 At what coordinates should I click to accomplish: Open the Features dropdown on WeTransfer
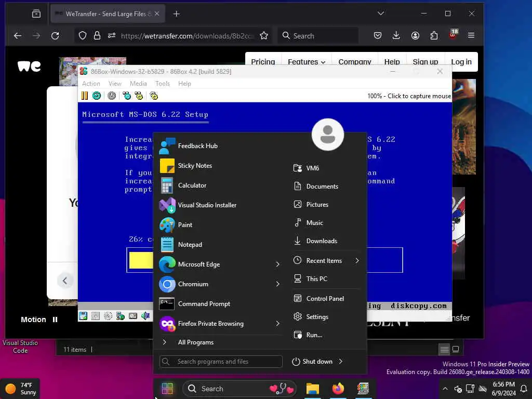coord(307,62)
